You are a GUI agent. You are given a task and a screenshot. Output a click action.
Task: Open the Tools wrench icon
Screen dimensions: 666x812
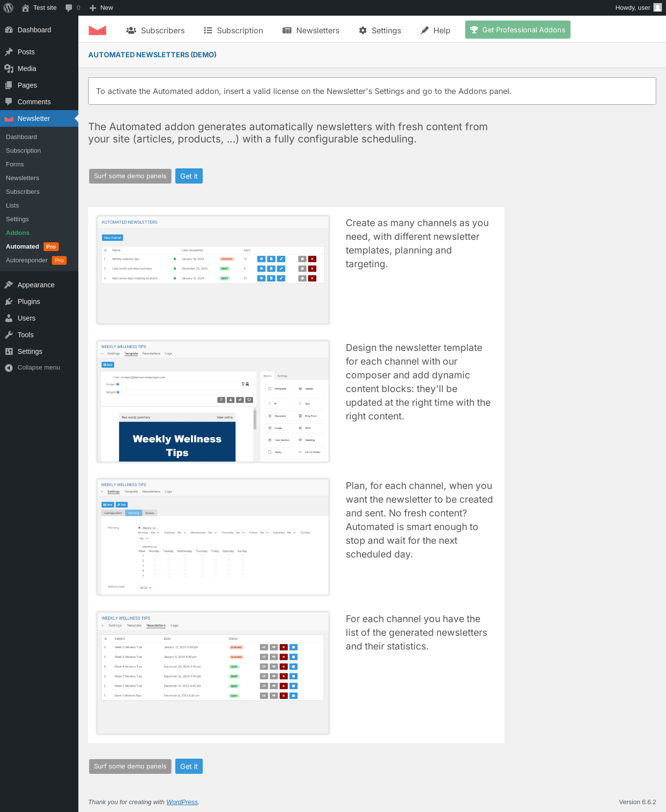click(x=9, y=335)
